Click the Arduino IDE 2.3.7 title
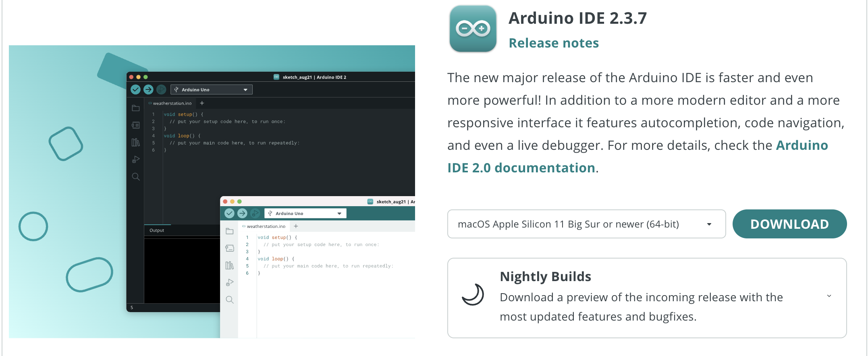Image resolution: width=868 pixels, height=356 pixels. tap(577, 18)
